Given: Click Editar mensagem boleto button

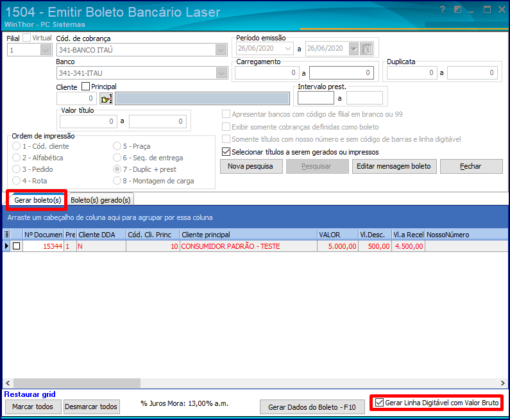Looking at the screenshot, I should tap(395, 166).
